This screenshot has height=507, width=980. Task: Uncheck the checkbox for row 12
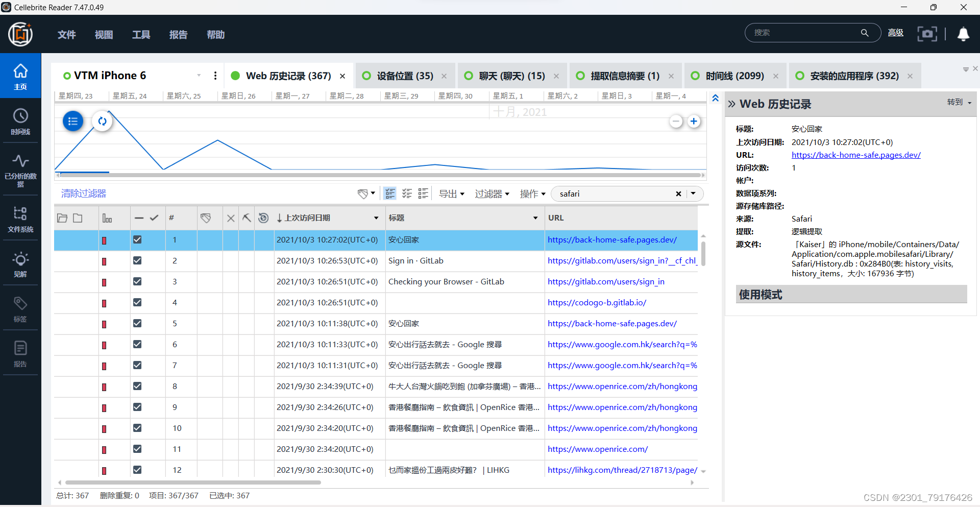click(x=137, y=470)
